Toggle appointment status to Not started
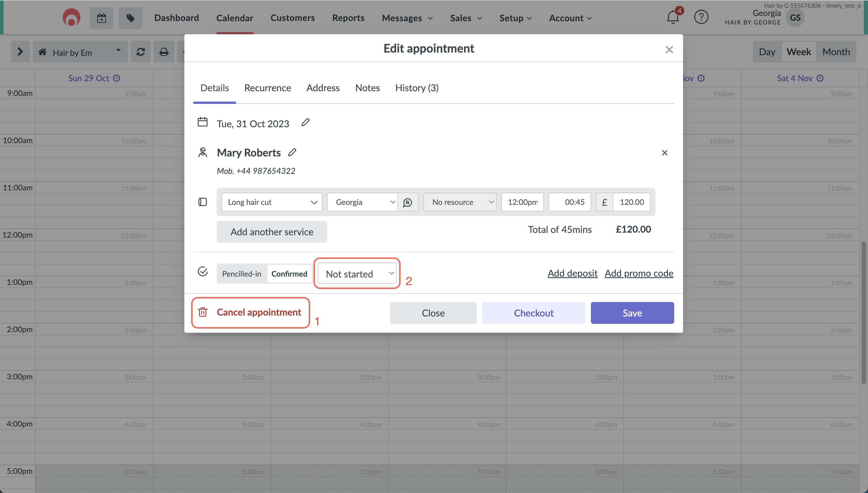Image resolution: width=868 pixels, height=493 pixels. pyautogui.click(x=356, y=273)
